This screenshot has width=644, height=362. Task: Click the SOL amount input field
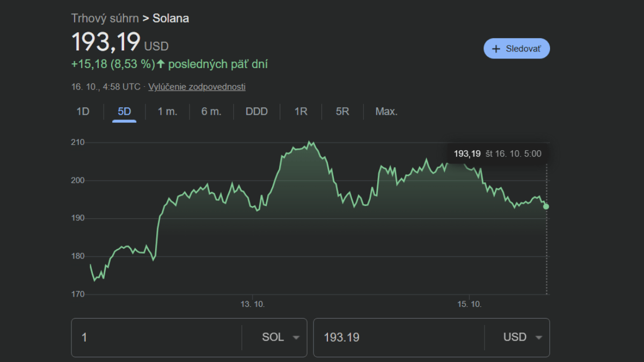click(x=157, y=337)
